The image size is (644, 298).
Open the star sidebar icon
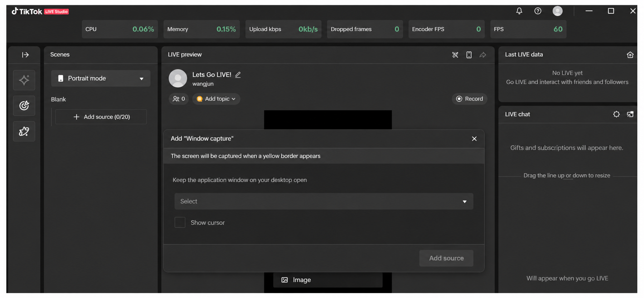24,131
